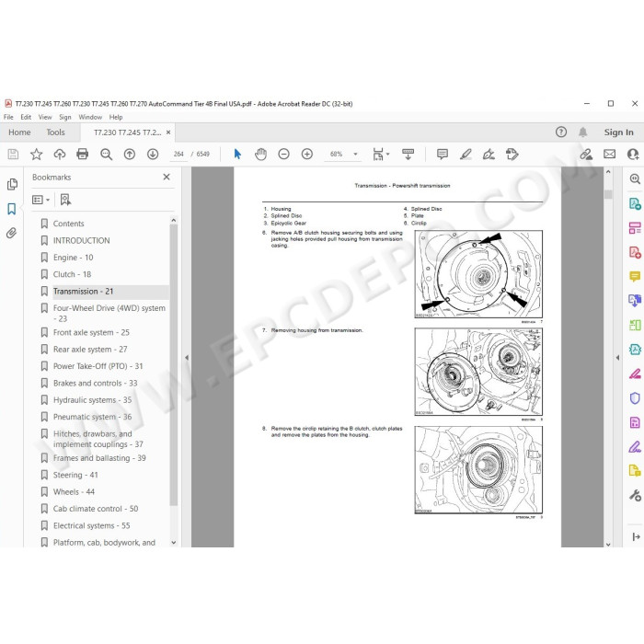Open Electrical systems - 55 bookmark

click(x=92, y=525)
